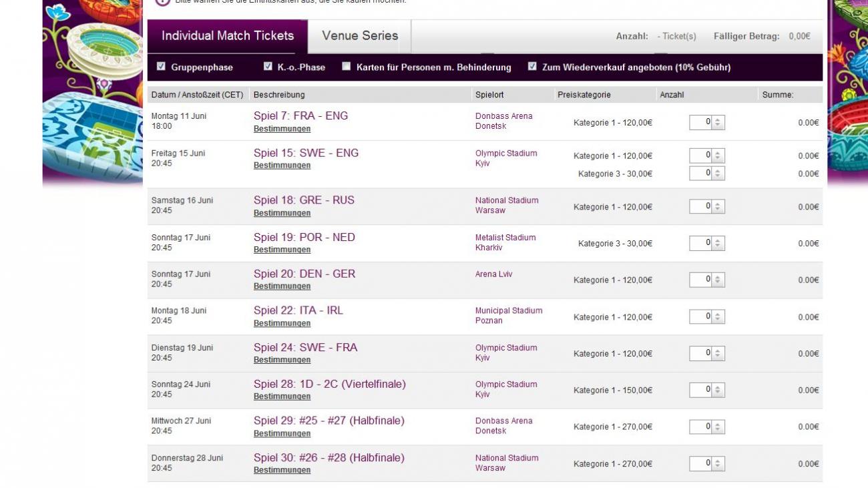Click the Spiel 28 Viertelfinale match link
868x488 pixels.
click(329, 385)
